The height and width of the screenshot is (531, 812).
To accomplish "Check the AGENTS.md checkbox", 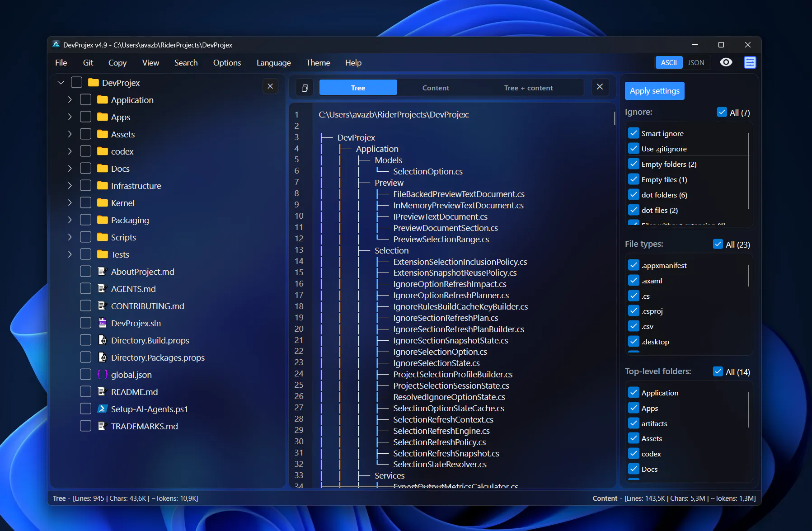I will [x=85, y=288].
